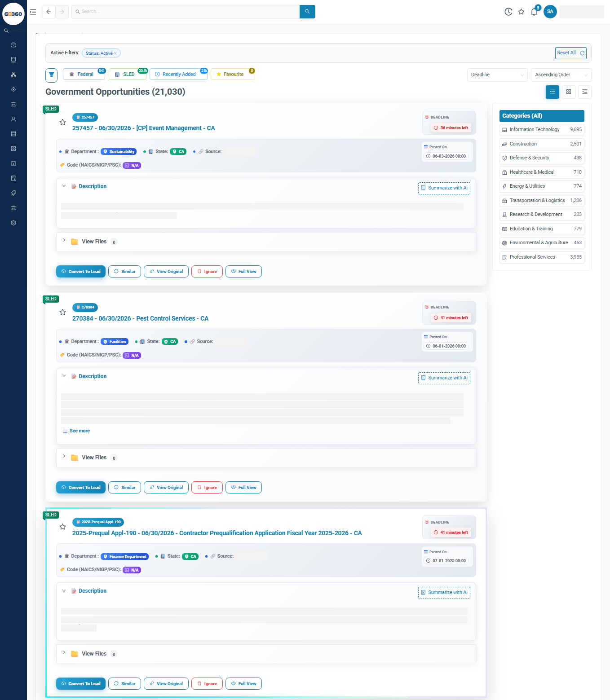Screen dimensions: 610x700
Task: Open the Ascending Order dropdown
Action: [561, 75]
